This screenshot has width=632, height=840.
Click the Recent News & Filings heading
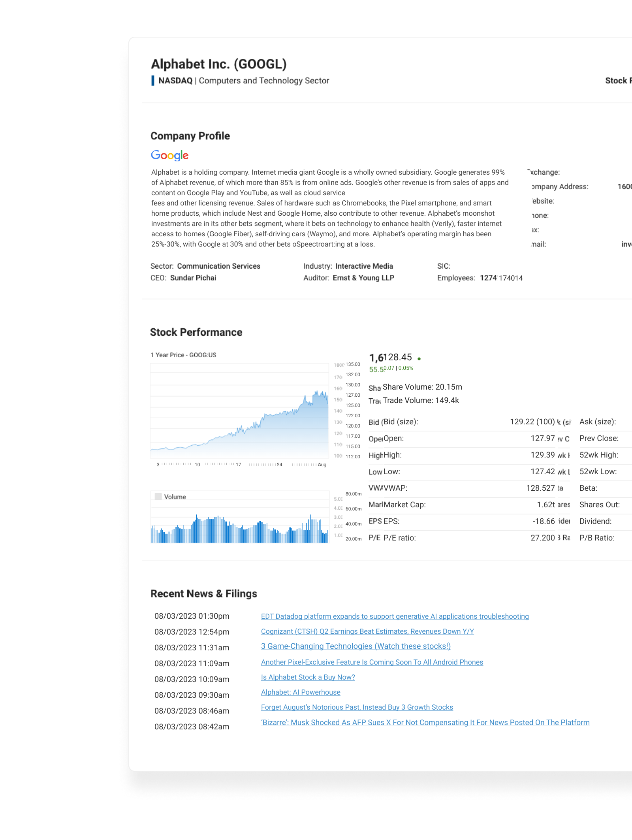[x=203, y=594]
